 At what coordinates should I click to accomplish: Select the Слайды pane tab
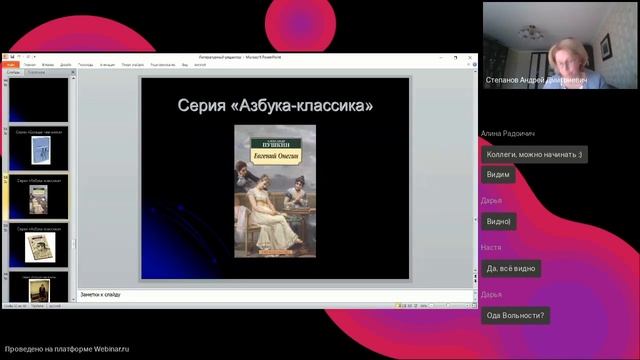(13, 72)
